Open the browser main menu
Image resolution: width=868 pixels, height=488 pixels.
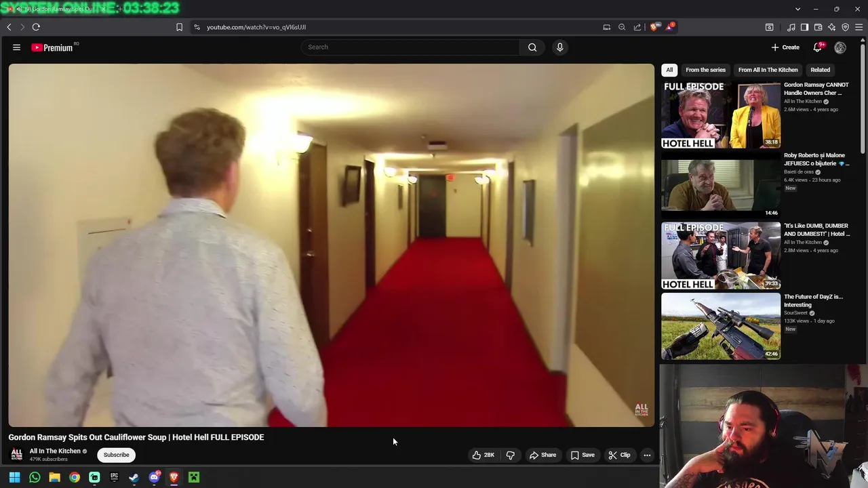tap(859, 27)
